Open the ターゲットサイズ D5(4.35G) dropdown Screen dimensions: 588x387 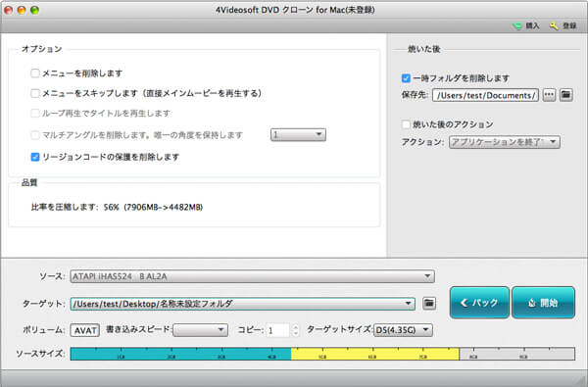[403, 330]
